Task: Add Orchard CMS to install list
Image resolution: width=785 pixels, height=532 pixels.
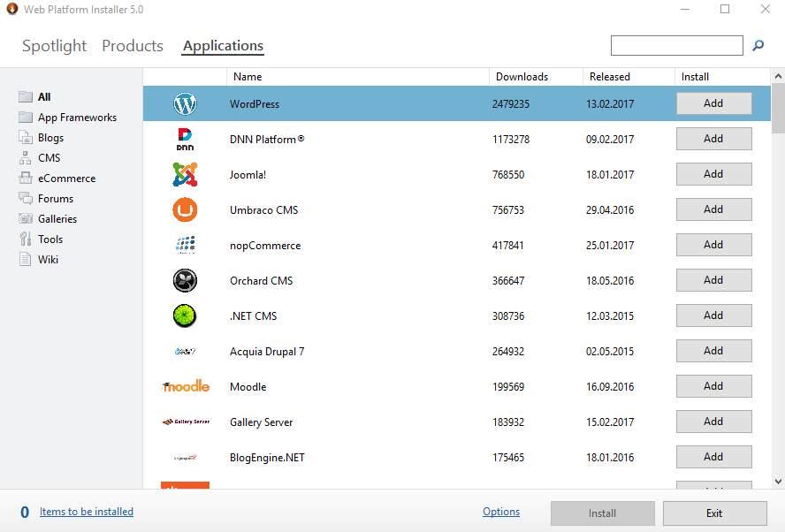Action: coord(714,280)
